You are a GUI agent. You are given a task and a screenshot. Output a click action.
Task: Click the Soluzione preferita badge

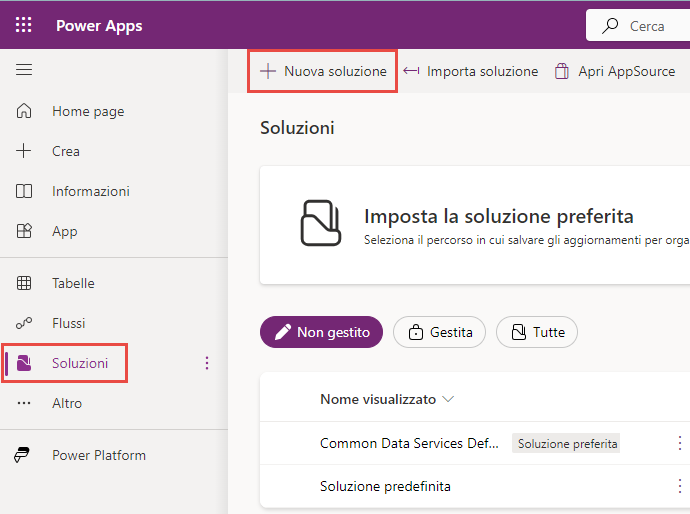click(566, 443)
